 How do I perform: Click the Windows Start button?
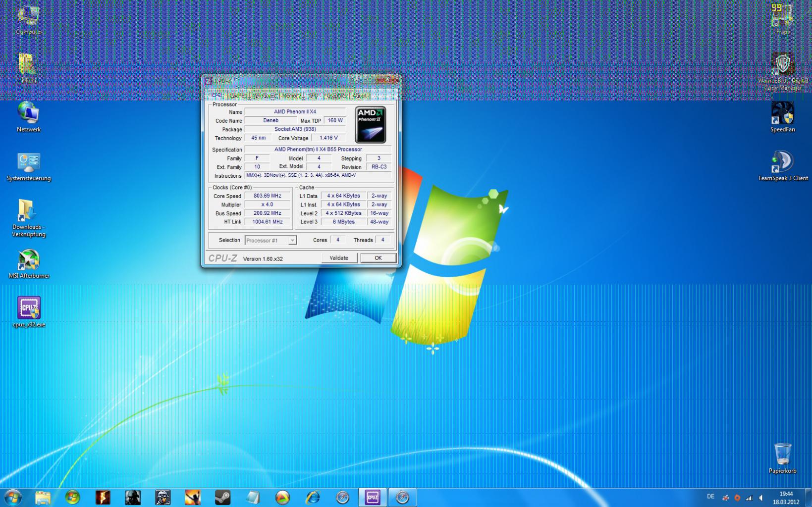click(13, 497)
